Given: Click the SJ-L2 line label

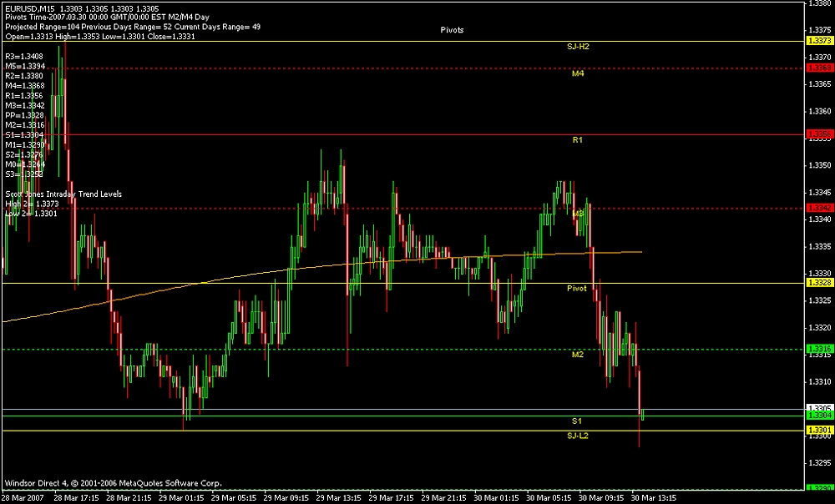Looking at the screenshot, I should click(578, 436).
